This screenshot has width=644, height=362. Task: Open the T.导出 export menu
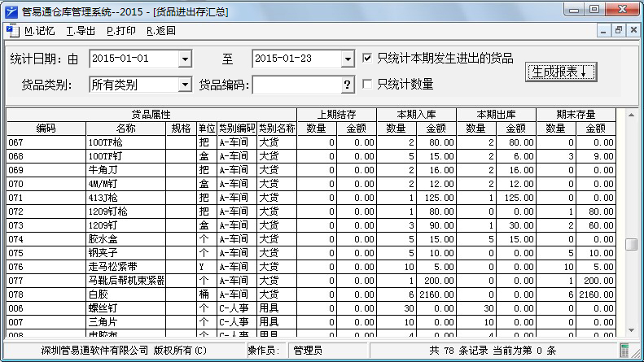click(81, 31)
